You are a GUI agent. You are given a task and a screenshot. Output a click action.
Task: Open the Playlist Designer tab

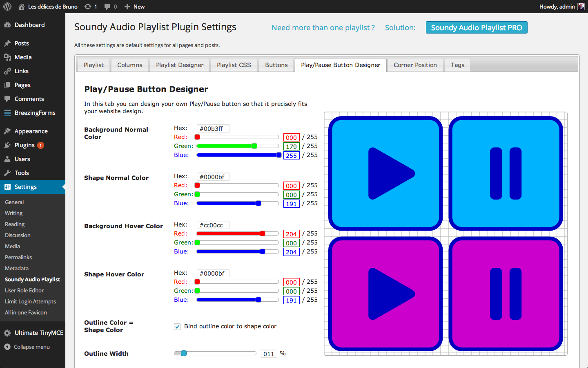[x=180, y=65]
